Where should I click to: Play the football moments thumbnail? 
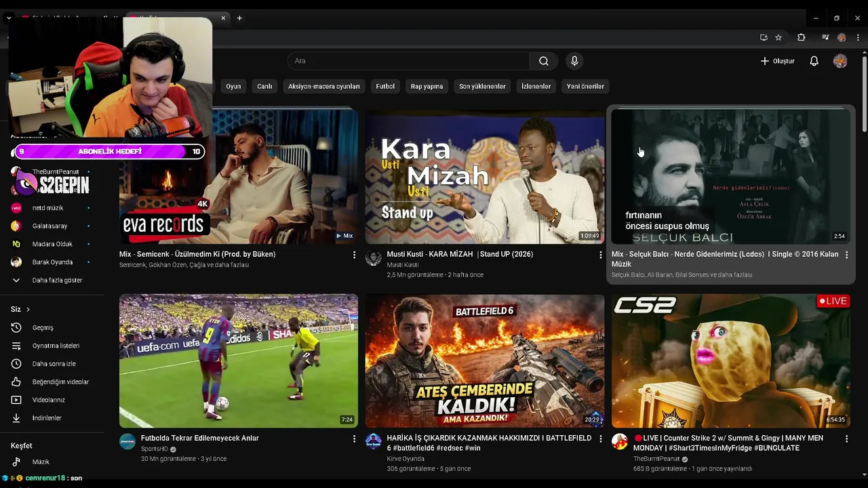(x=239, y=361)
